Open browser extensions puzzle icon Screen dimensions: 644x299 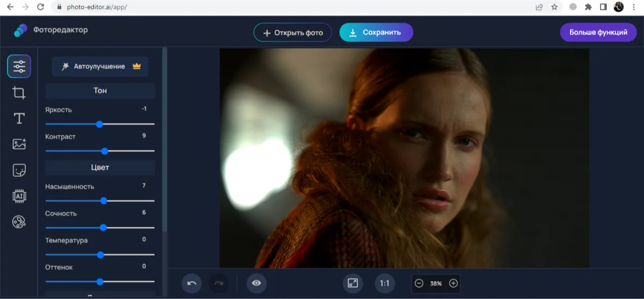(588, 7)
